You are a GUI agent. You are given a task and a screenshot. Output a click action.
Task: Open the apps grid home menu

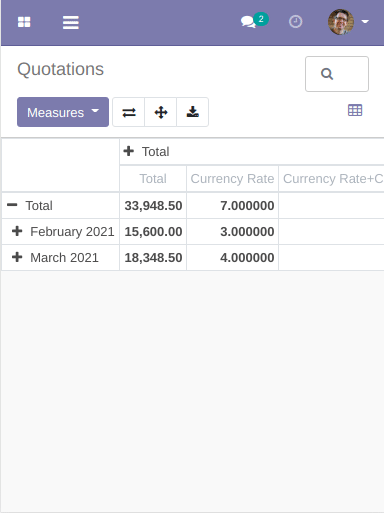pyautogui.click(x=24, y=22)
